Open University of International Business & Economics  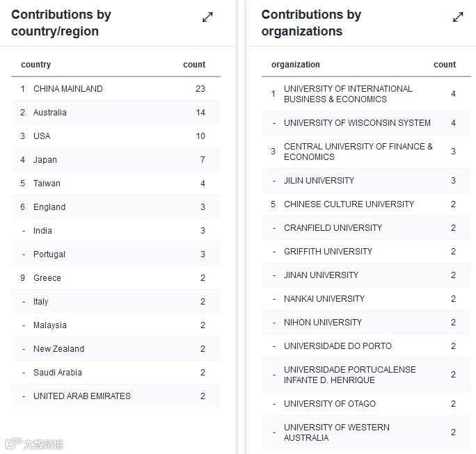(x=348, y=94)
